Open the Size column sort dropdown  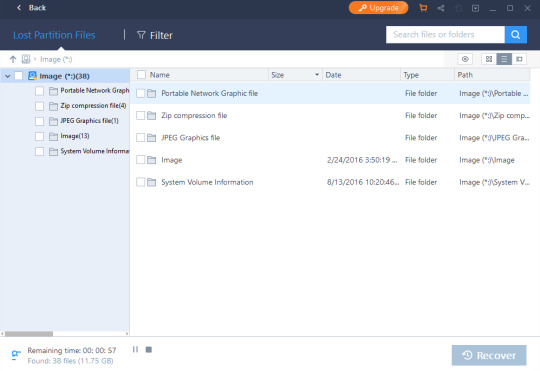click(x=317, y=75)
